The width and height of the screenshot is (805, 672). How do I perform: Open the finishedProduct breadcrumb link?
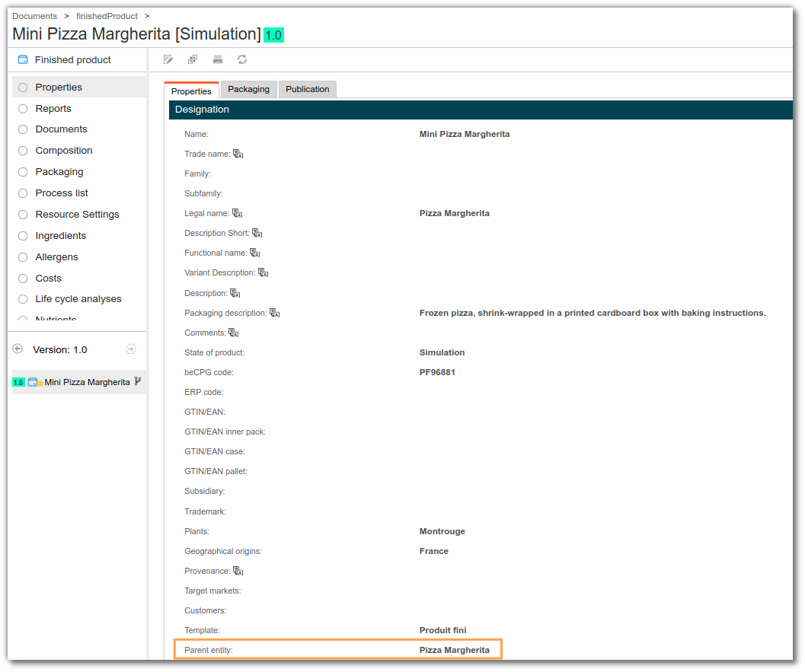[x=107, y=16]
